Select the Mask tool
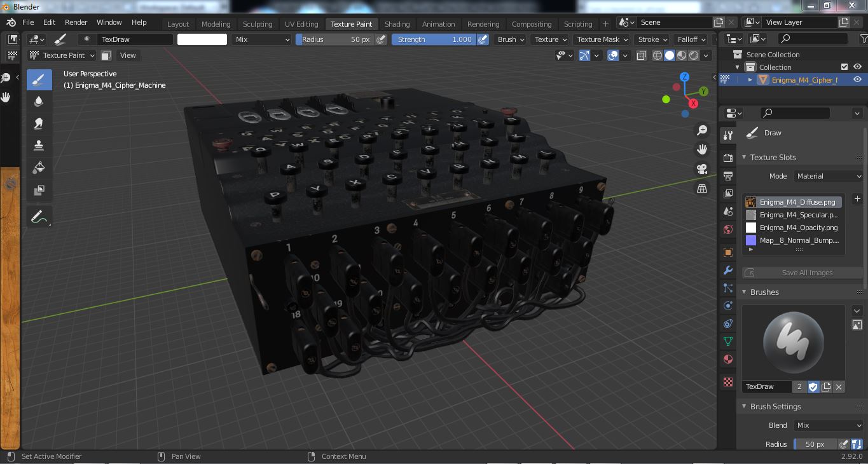This screenshot has height=464, width=868. [x=39, y=190]
